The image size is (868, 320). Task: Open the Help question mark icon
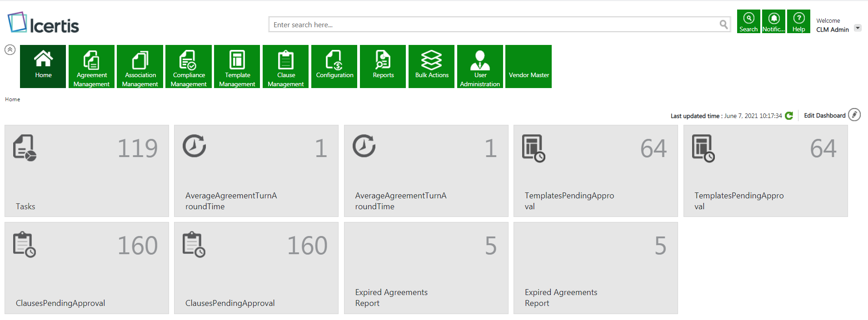[x=798, y=21]
